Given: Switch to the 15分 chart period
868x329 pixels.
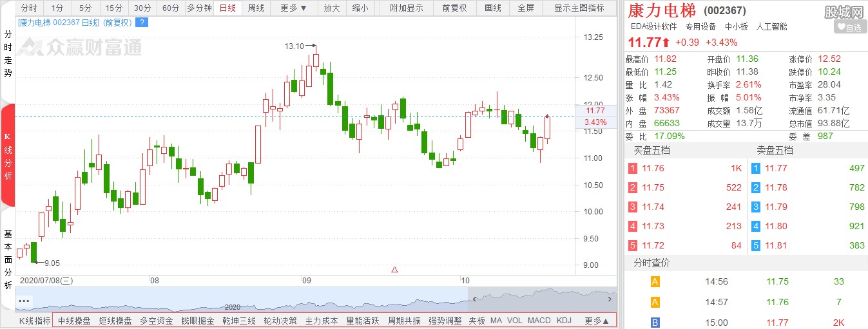Looking at the screenshot, I should click(114, 8).
